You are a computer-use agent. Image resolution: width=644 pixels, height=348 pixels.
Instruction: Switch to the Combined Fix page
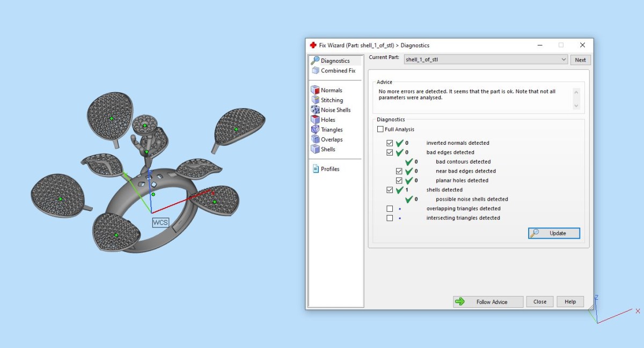point(338,71)
